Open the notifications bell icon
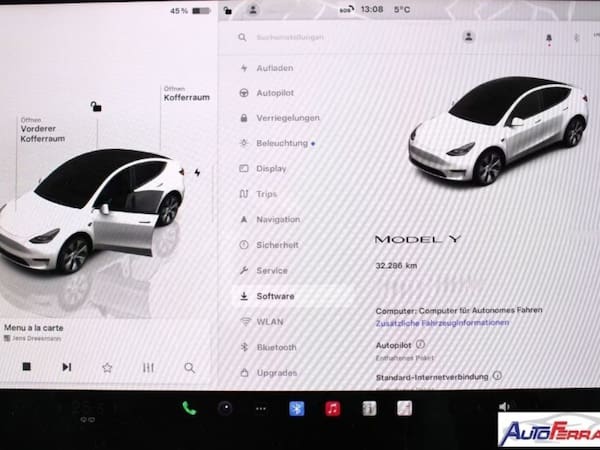 point(549,38)
